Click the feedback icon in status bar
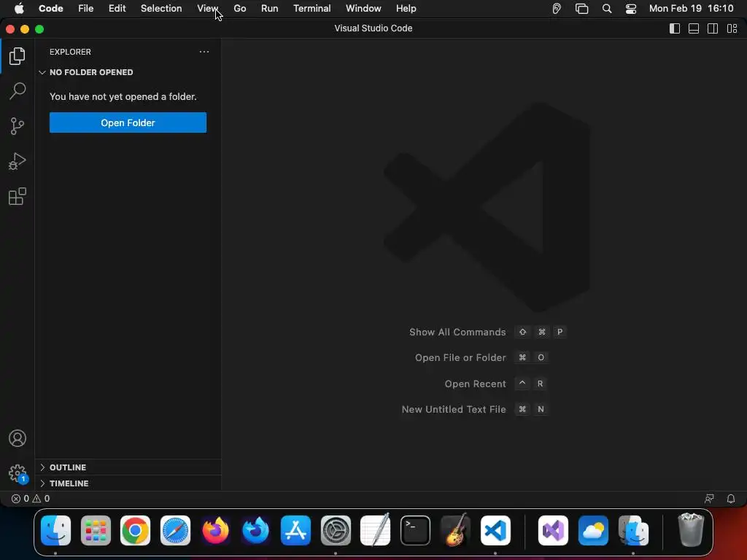The height and width of the screenshot is (560, 747). [x=709, y=499]
